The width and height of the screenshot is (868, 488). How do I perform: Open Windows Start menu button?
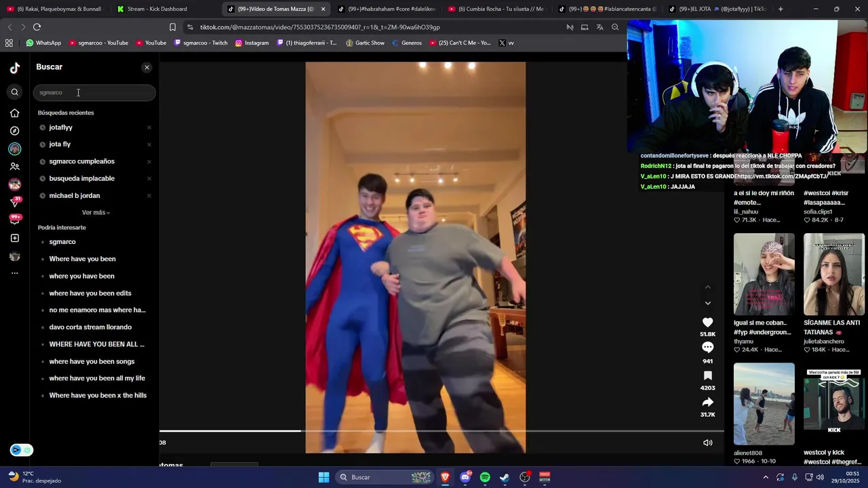(x=323, y=477)
